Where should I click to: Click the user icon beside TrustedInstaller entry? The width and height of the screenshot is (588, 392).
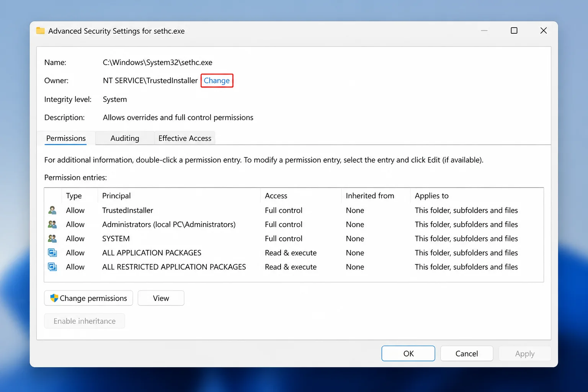coord(52,210)
